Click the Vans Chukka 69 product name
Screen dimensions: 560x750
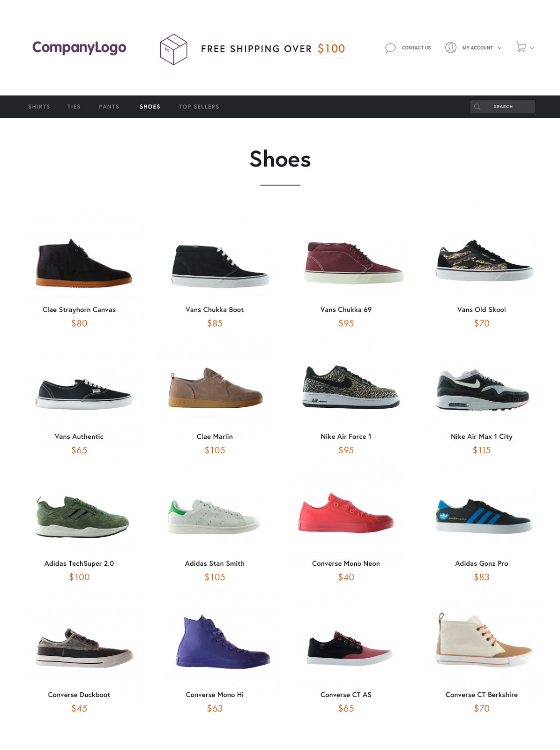(x=346, y=309)
